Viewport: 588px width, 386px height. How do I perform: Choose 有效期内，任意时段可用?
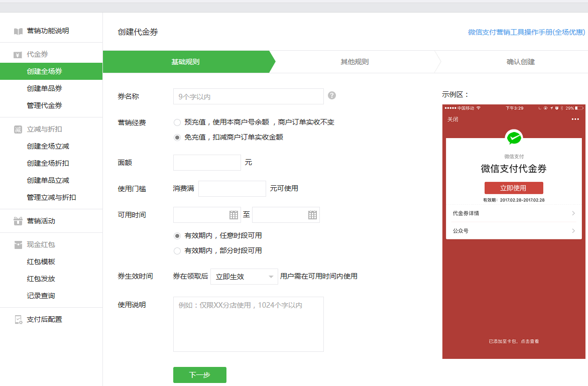coord(177,236)
